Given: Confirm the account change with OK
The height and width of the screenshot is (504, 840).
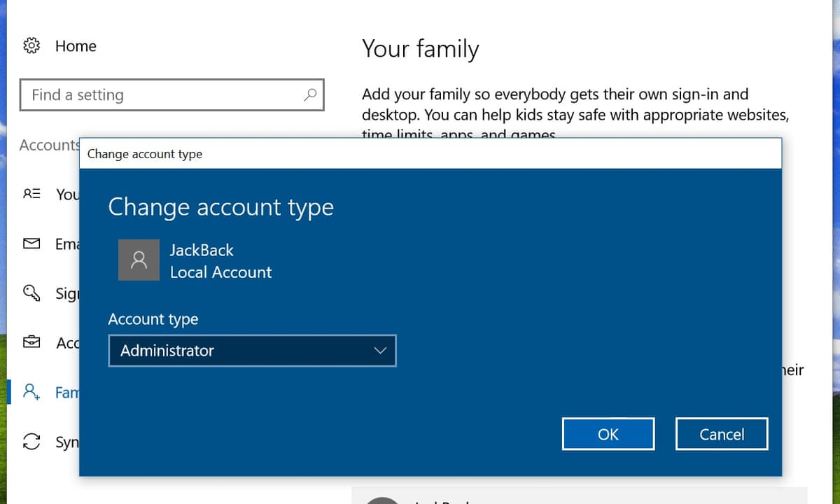Looking at the screenshot, I should tap(608, 434).
